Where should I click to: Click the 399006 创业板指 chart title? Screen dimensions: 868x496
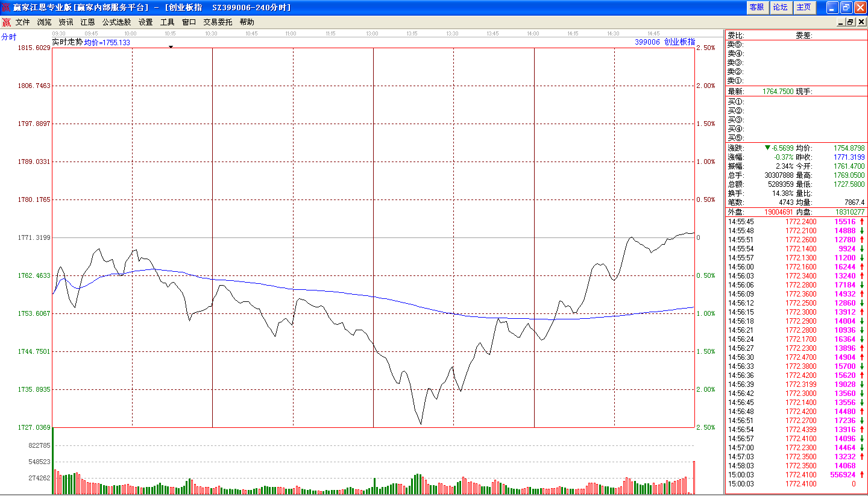click(x=665, y=42)
